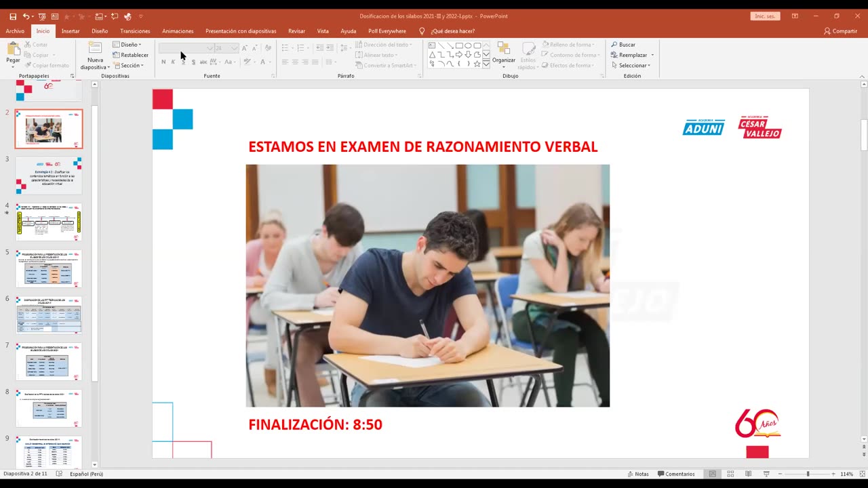Screen dimensions: 868x488
Task: Center text in Párrafo group
Action: point(296,62)
